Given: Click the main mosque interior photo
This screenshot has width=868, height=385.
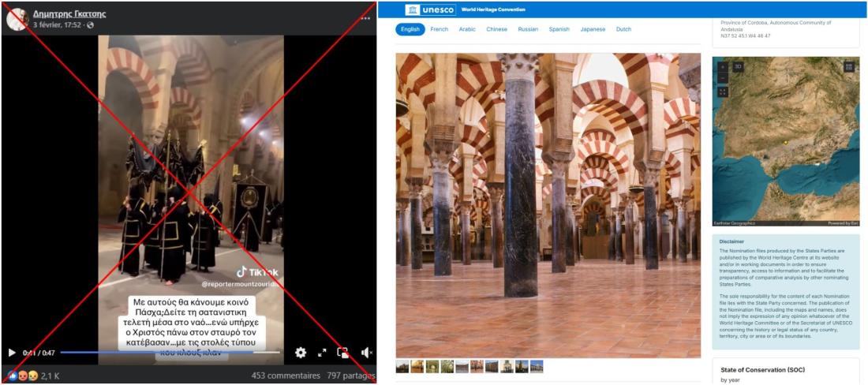Looking at the screenshot, I should coord(548,206).
